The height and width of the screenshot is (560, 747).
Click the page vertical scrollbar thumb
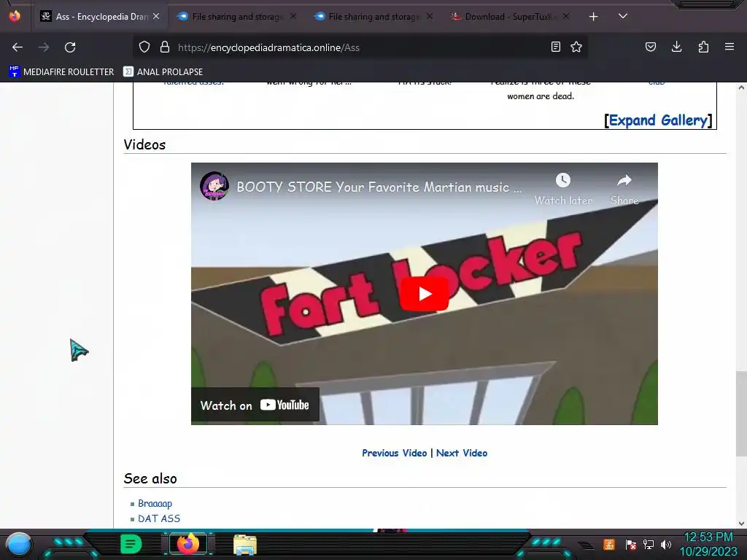point(741,413)
